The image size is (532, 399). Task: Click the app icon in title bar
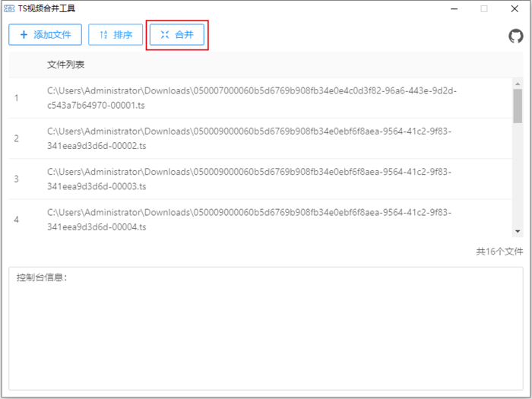[x=9, y=8]
